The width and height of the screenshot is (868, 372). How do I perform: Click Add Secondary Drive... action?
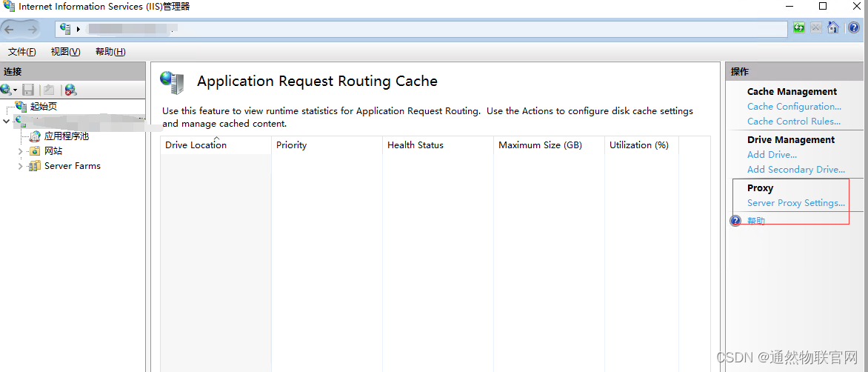tap(796, 170)
